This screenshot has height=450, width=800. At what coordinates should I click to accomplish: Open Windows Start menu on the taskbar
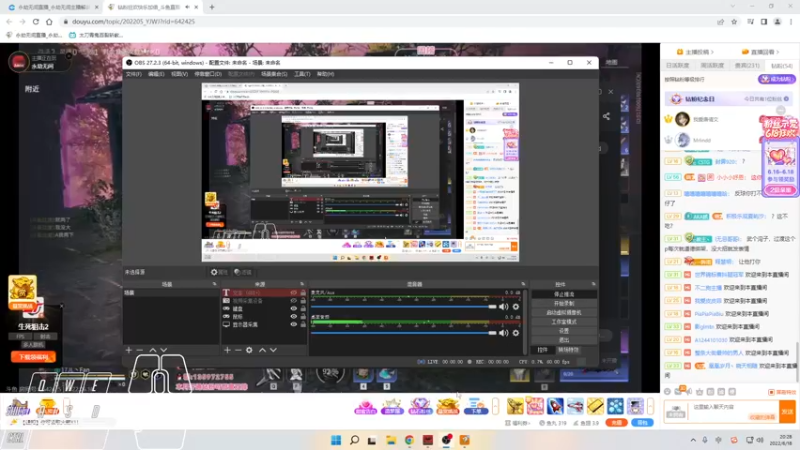click(x=336, y=440)
